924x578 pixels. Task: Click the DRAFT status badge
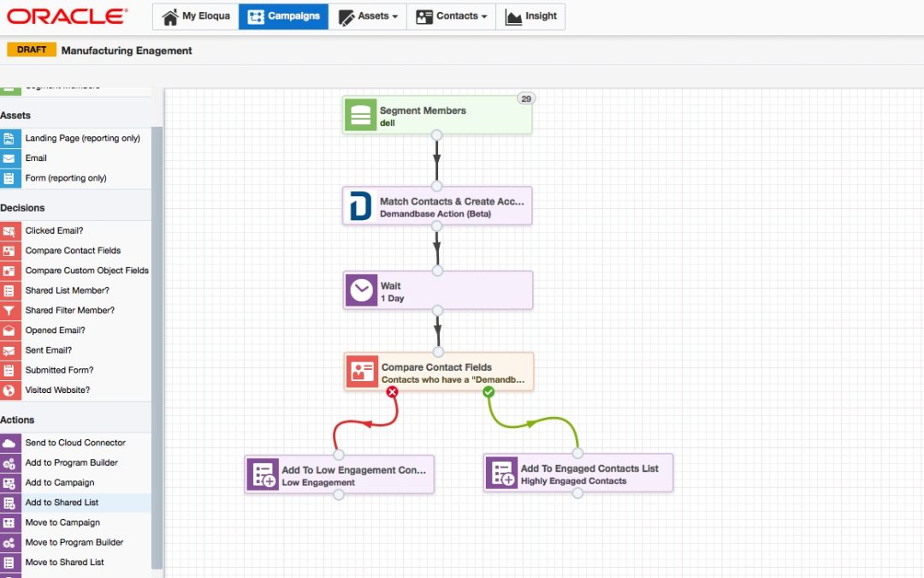(32, 50)
